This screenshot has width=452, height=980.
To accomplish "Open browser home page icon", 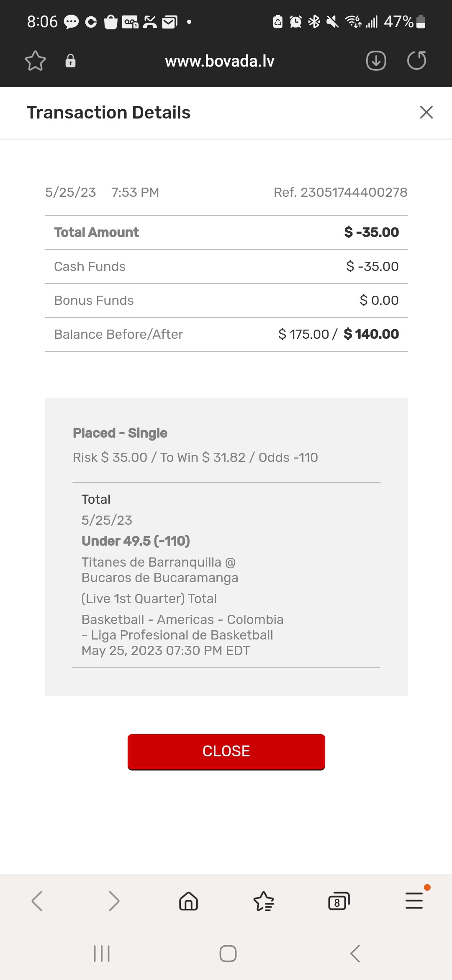I will pyautogui.click(x=188, y=901).
